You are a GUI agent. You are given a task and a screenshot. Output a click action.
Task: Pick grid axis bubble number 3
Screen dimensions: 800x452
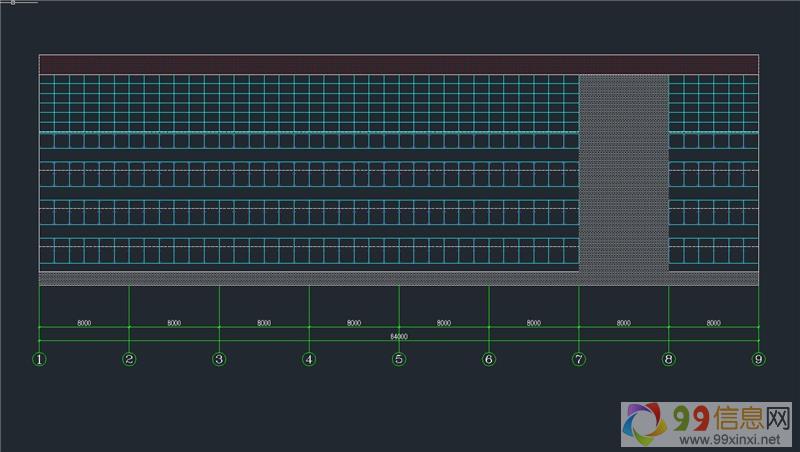pos(219,359)
